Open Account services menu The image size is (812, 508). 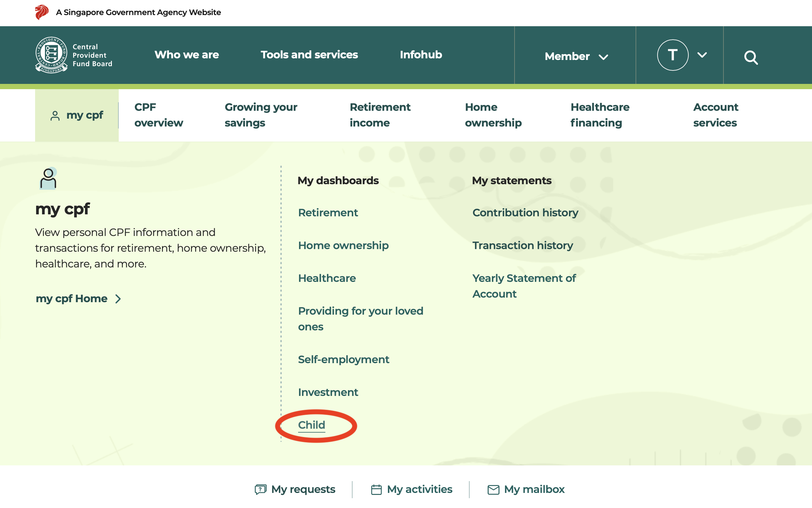(715, 115)
